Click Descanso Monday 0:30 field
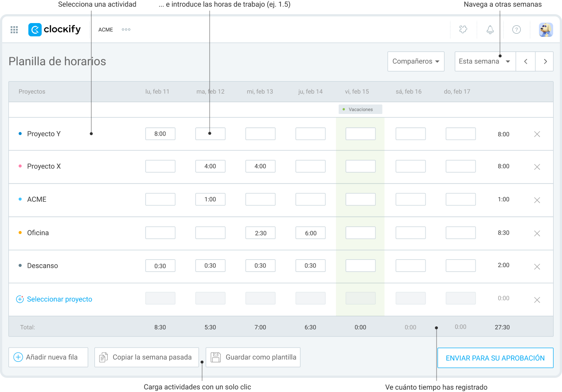 point(160,266)
